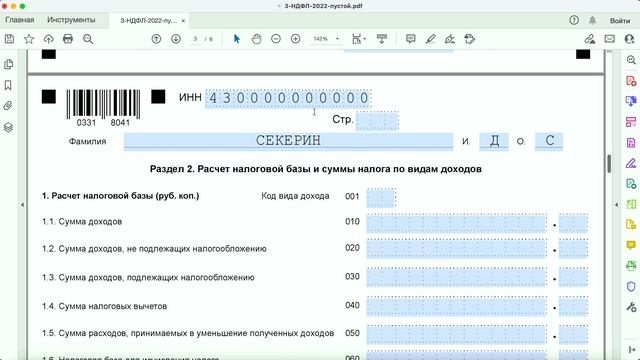This screenshot has width=640, height=360.
Task: Open the search magnifier in toolbar
Action: 88,39
